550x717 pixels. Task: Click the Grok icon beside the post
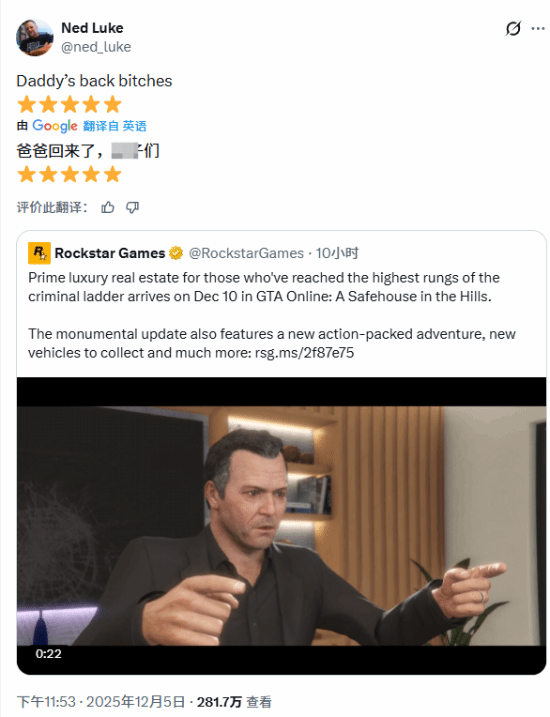click(x=513, y=29)
